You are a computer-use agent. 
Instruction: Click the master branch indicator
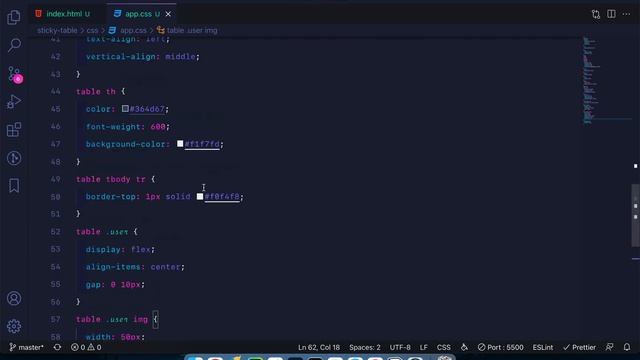click(27, 347)
